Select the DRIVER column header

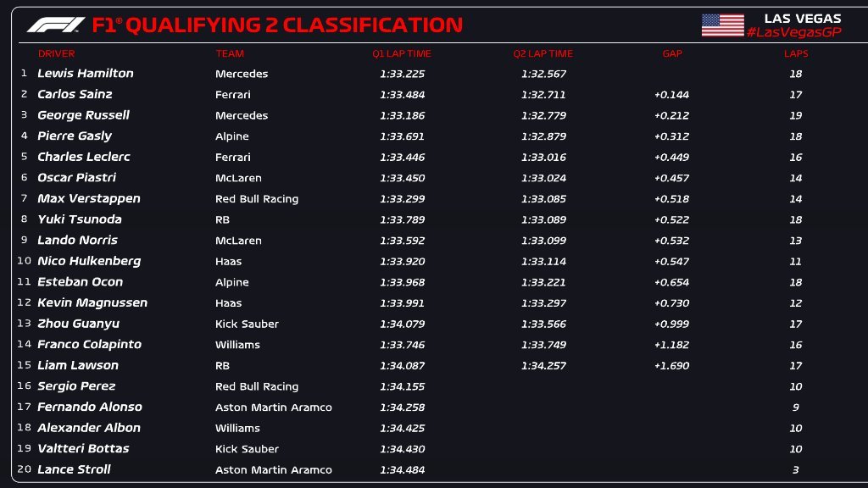(x=57, y=53)
